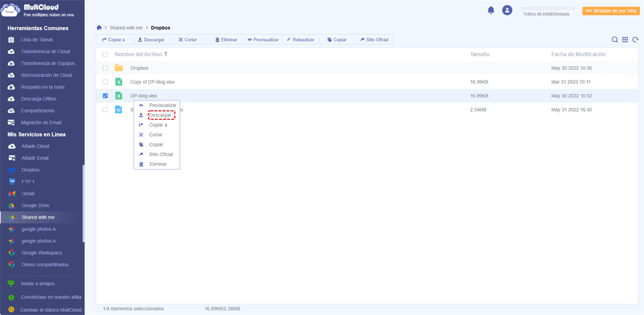Click Sitio Oficial toolbar button

coord(375,40)
